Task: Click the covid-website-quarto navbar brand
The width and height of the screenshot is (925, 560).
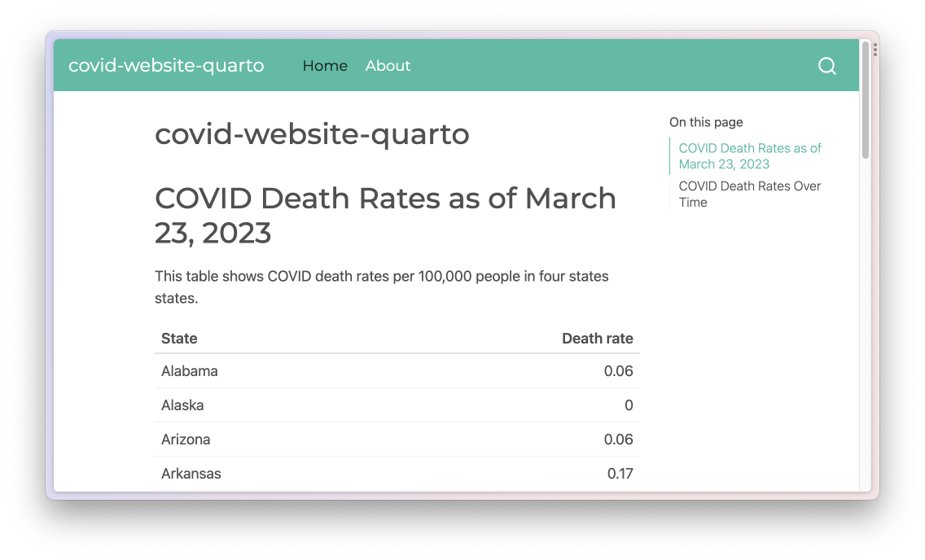Action: (166, 66)
